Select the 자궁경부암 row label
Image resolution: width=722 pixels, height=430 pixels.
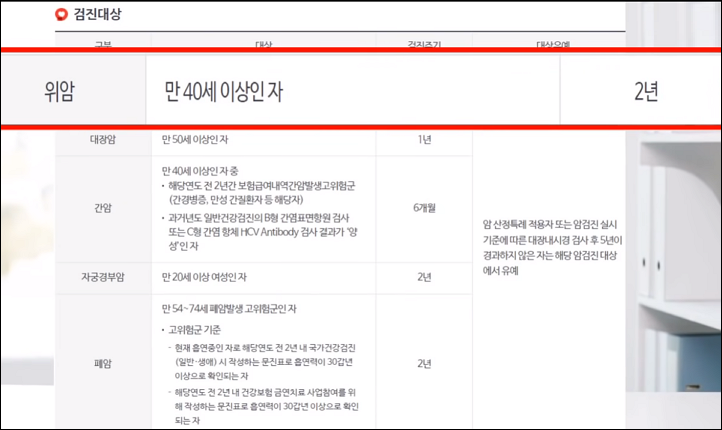pyautogui.click(x=103, y=277)
